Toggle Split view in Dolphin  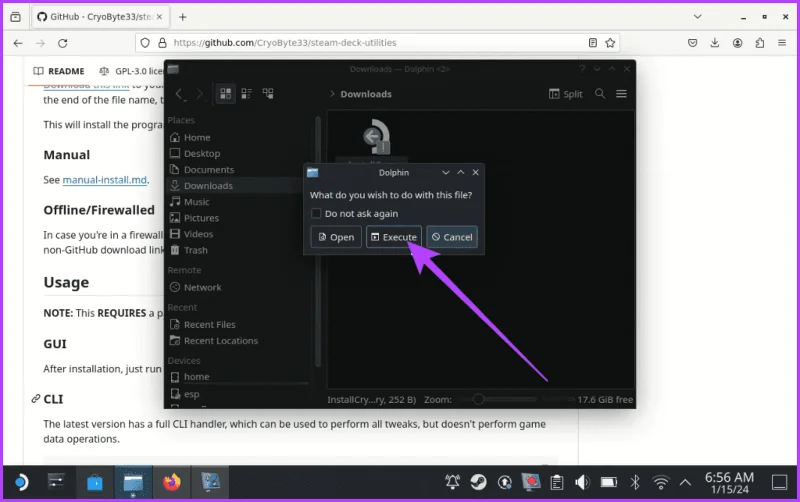click(x=565, y=94)
